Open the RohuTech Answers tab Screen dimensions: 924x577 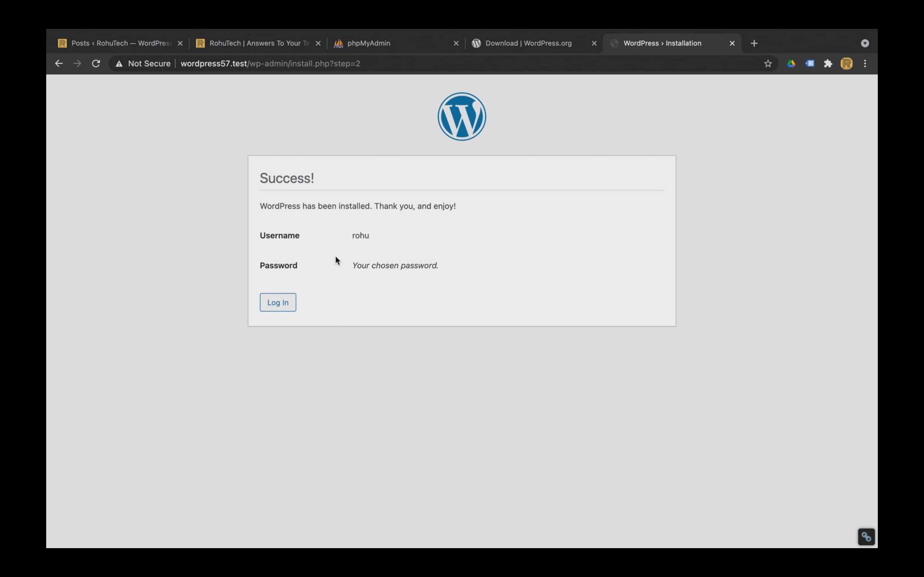point(258,43)
